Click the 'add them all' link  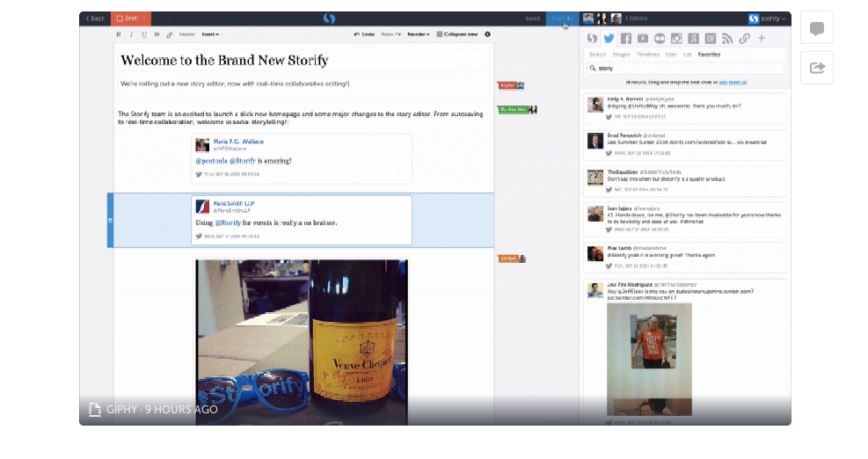click(733, 82)
